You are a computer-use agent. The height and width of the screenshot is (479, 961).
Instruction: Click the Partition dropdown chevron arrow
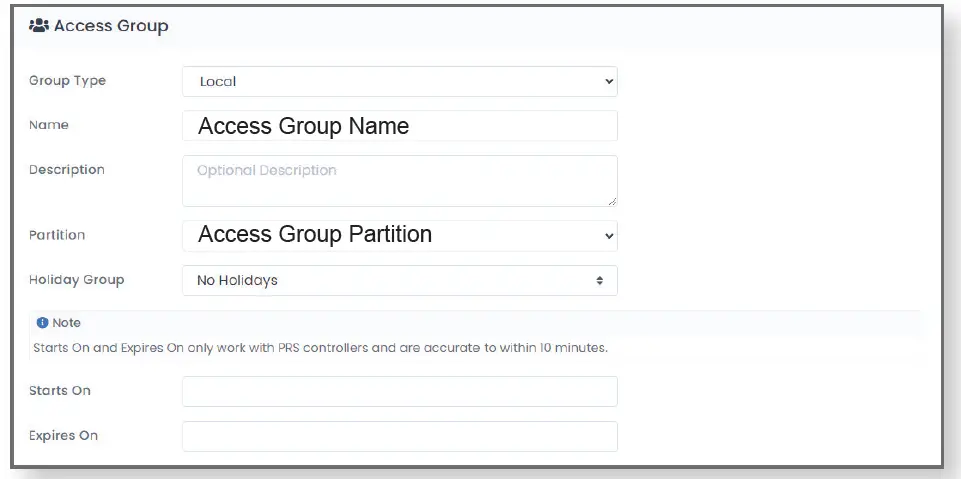tap(609, 236)
